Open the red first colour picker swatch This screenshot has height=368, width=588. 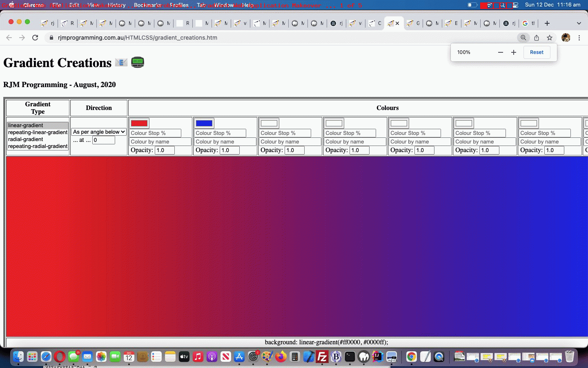pyautogui.click(x=139, y=123)
